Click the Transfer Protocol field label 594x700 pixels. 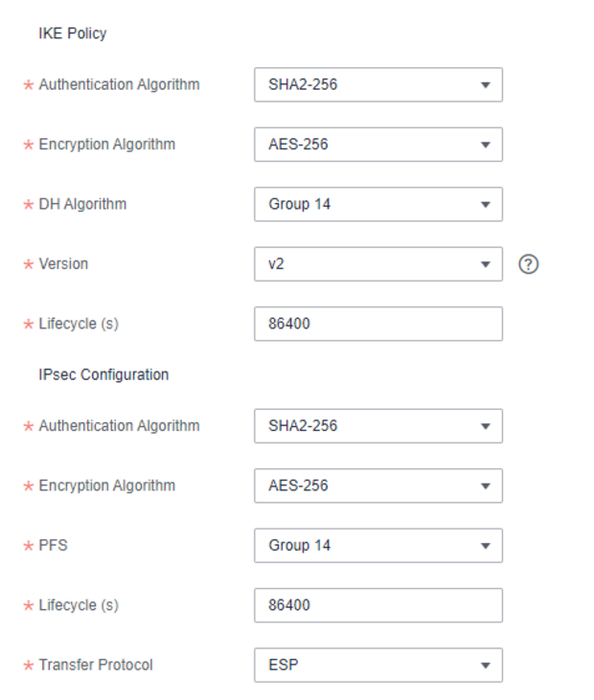pyautogui.click(x=96, y=665)
